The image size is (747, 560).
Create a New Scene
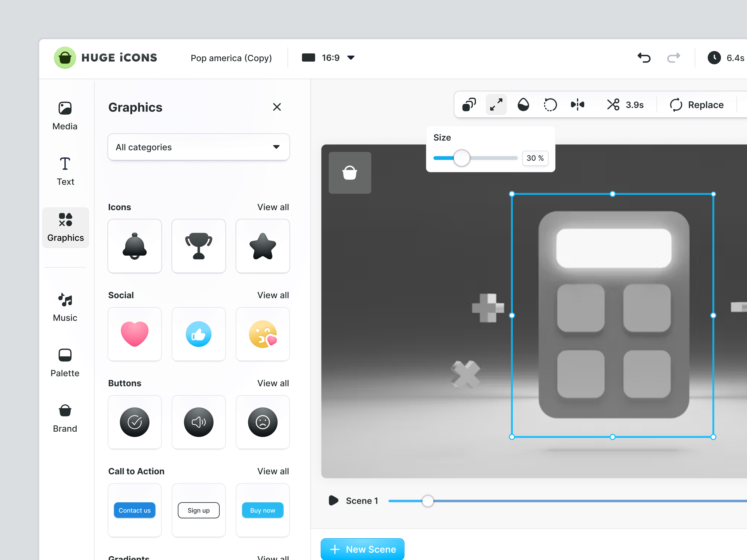point(362,549)
